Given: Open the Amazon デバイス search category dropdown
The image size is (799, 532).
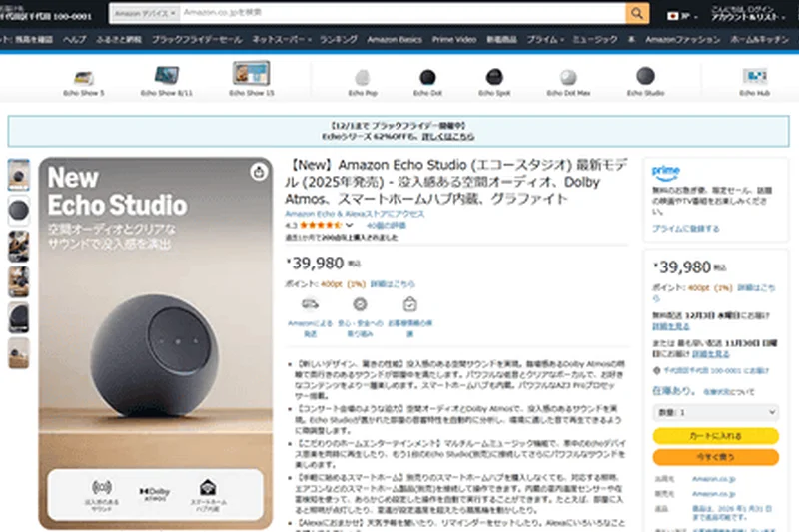Looking at the screenshot, I should click(x=145, y=13).
